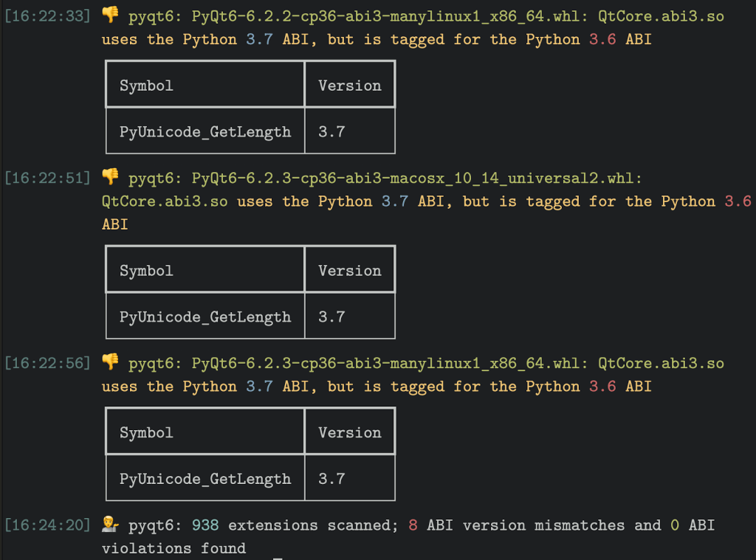The image size is (756, 560).
Task: Click PyUnicode_GetLength in the first table
Action: [205, 132]
